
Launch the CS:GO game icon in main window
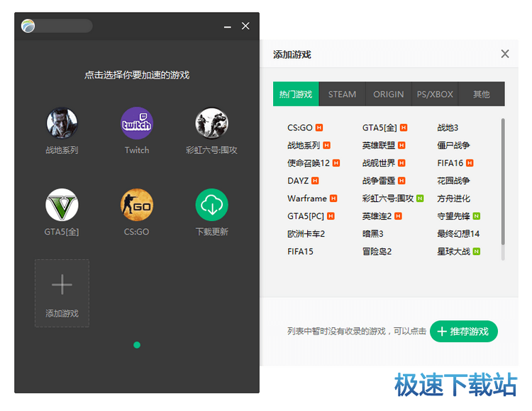tap(137, 205)
